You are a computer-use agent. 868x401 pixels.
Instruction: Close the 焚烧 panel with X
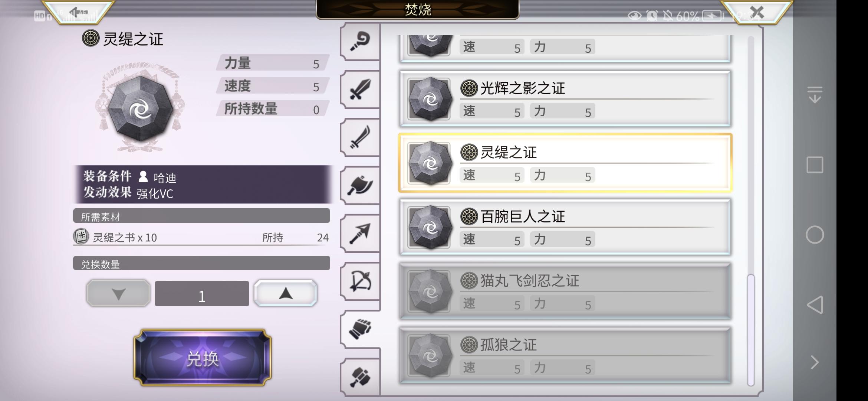tap(757, 12)
